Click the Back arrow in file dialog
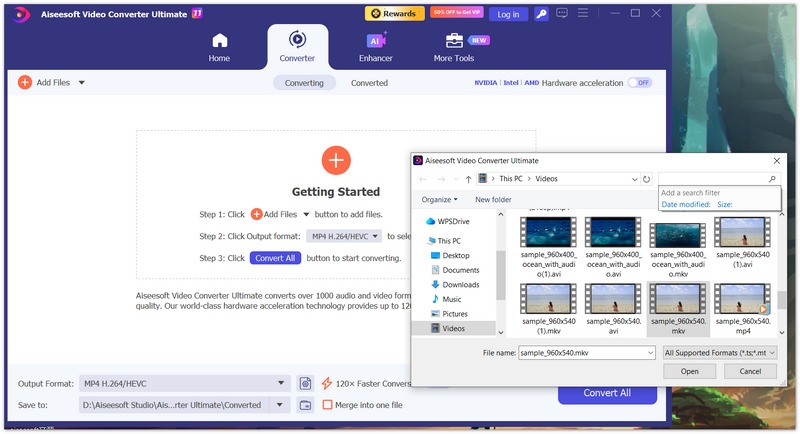Image resolution: width=800 pixels, height=434 pixels. 422,179
